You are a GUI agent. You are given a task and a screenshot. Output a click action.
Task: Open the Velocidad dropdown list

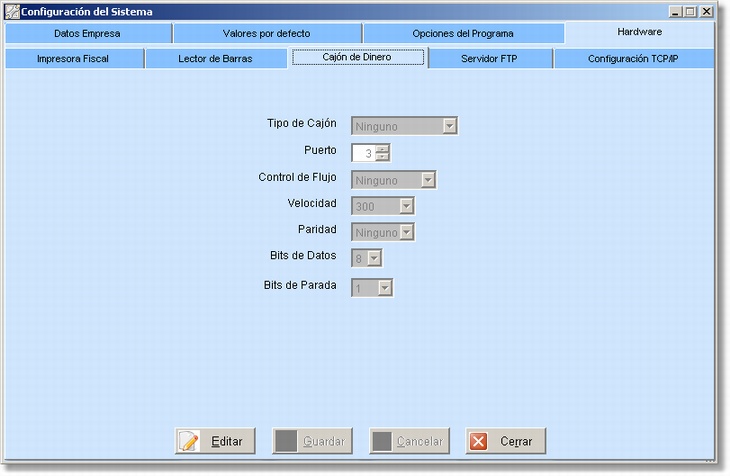[x=406, y=206]
